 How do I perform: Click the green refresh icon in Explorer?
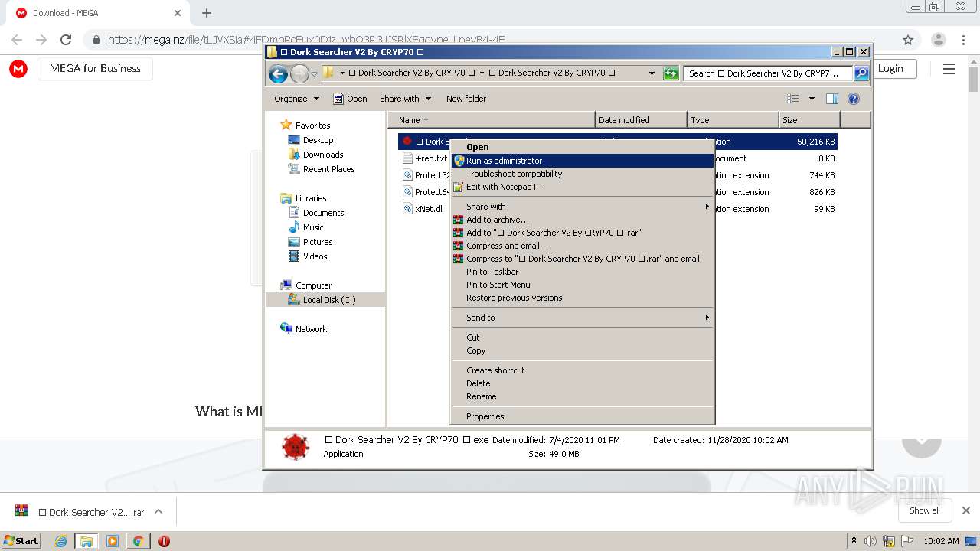click(x=671, y=73)
